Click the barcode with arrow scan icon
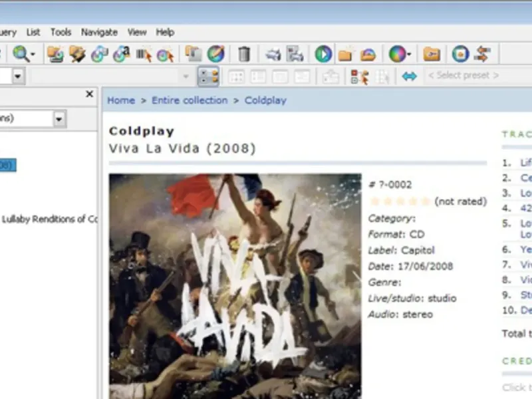The height and width of the screenshot is (399, 532). click(x=144, y=55)
